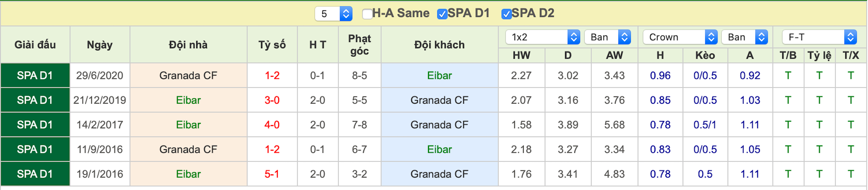Click the 0.5/1 handicap value
The width and height of the screenshot is (868, 190).
point(705,125)
